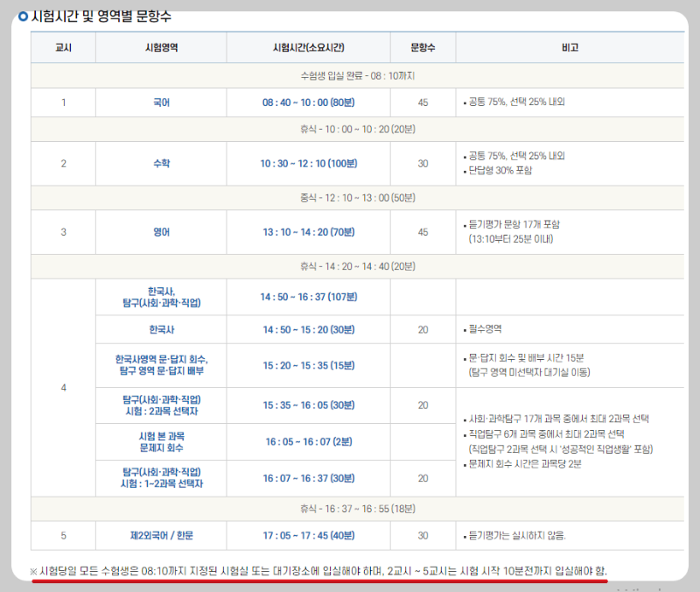This screenshot has width=700, height=592.
Task: Click the 교시 column header
Action: coord(64,48)
